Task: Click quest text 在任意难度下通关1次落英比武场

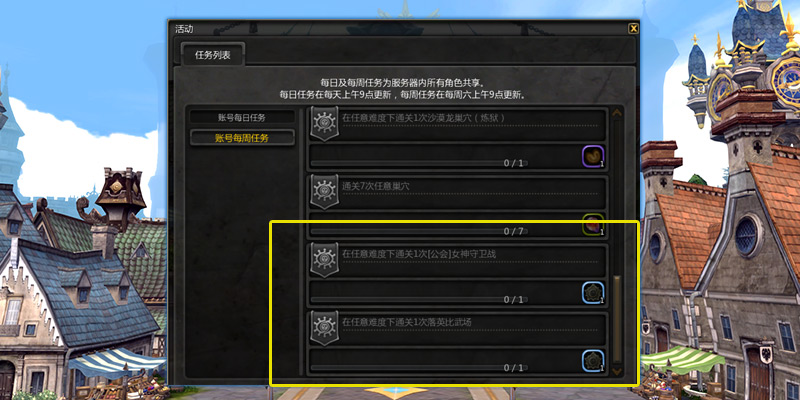Action: [x=407, y=322]
